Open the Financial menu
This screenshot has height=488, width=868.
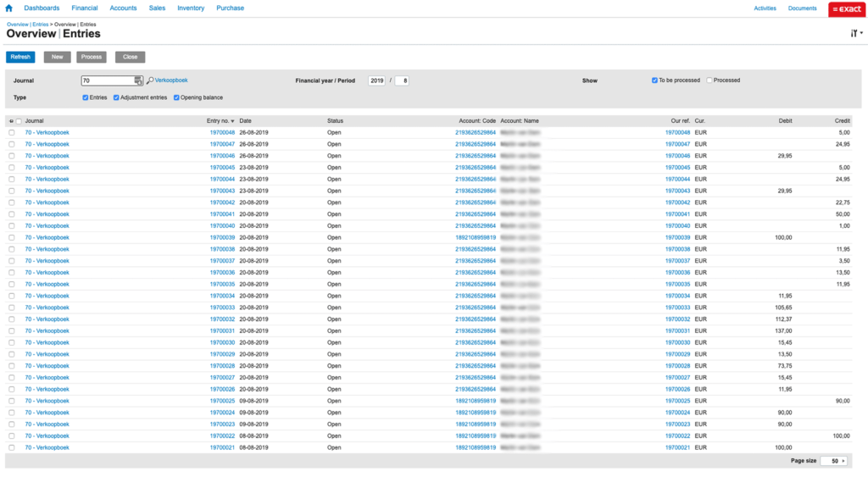[85, 8]
